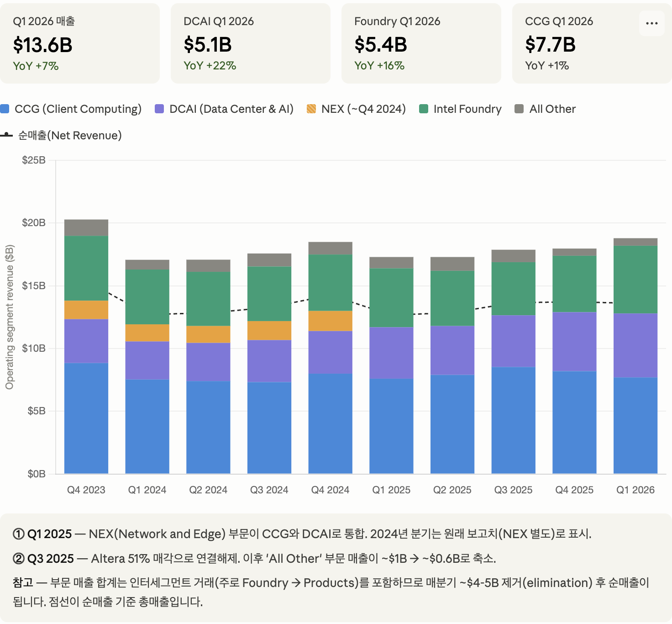The height and width of the screenshot is (624, 672).
Task: Click the $7.7B CCG value
Action: [x=551, y=45]
